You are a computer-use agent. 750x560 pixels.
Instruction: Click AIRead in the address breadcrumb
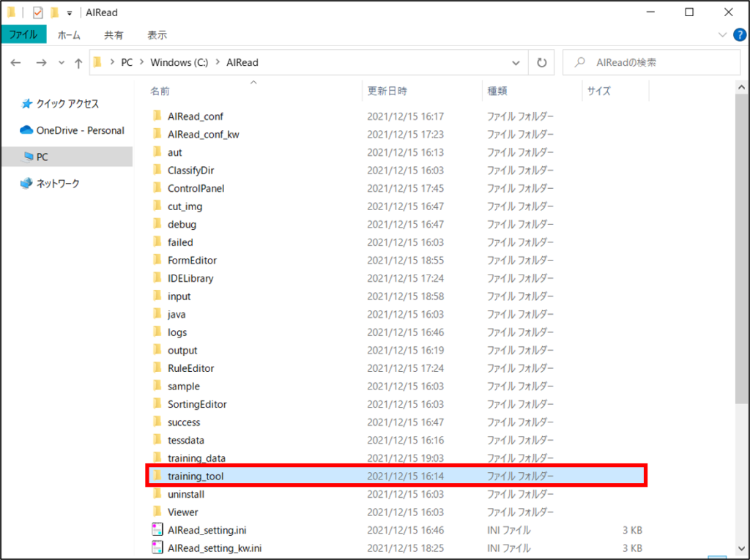(242, 63)
